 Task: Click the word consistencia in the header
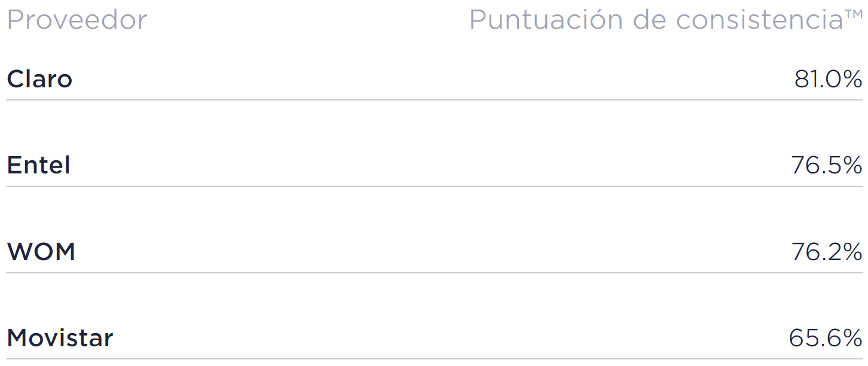point(759,20)
